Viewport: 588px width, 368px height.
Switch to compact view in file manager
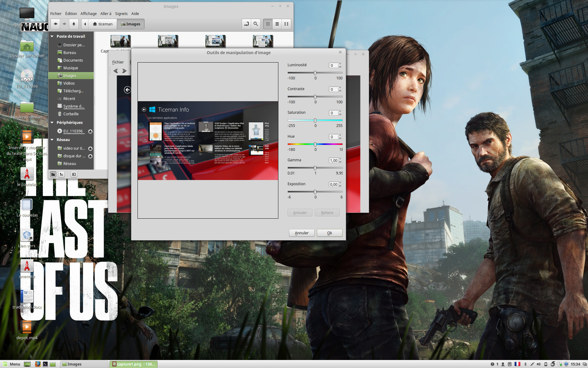(x=286, y=24)
